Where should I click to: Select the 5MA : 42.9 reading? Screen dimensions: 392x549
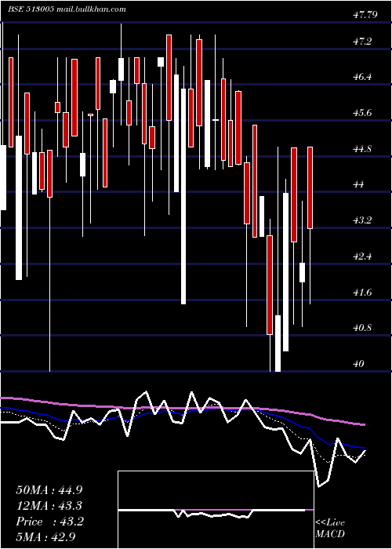pyautogui.click(x=45, y=537)
